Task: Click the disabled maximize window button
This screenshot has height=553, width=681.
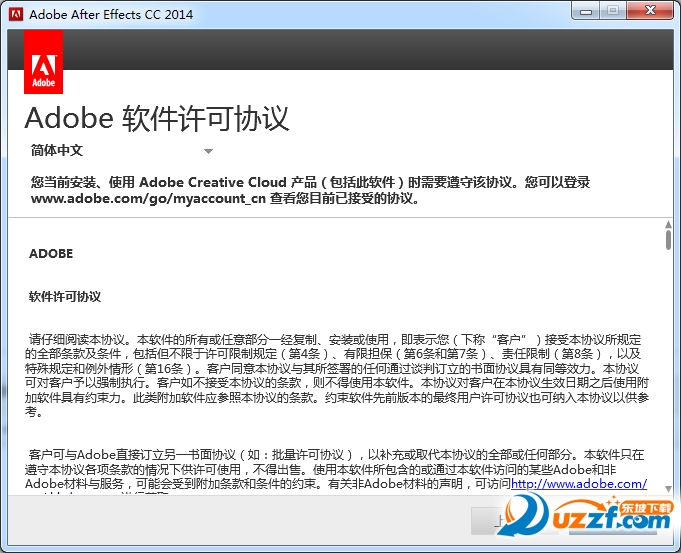Action: pyautogui.click(x=612, y=11)
